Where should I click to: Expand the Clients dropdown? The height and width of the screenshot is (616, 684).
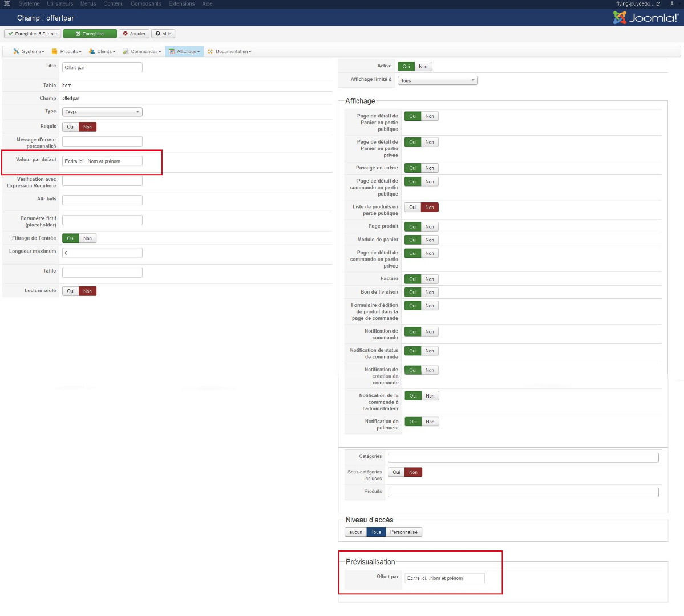click(x=102, y=51)
